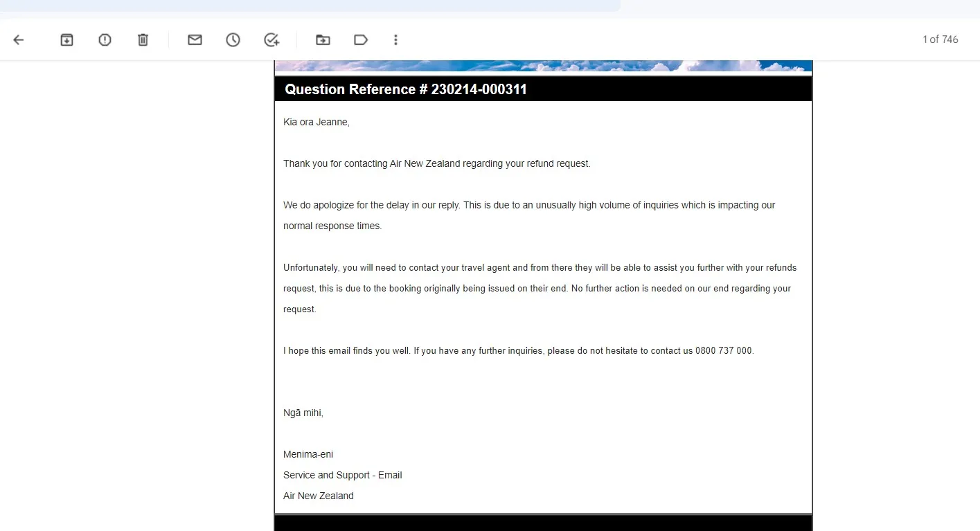The image size is (980, 531).
Task: Click the phone number 0800 737 000
Action: click(724, 351)
